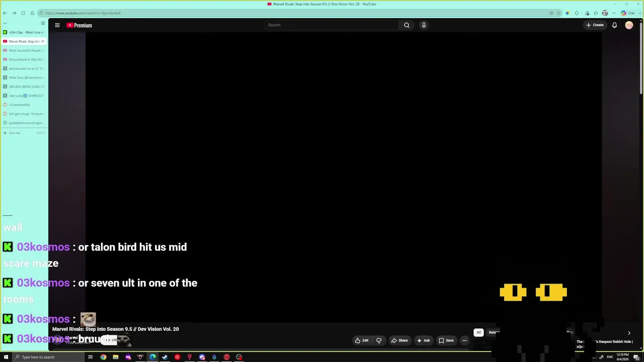Open Steam from the taskbar

point(165,357)
